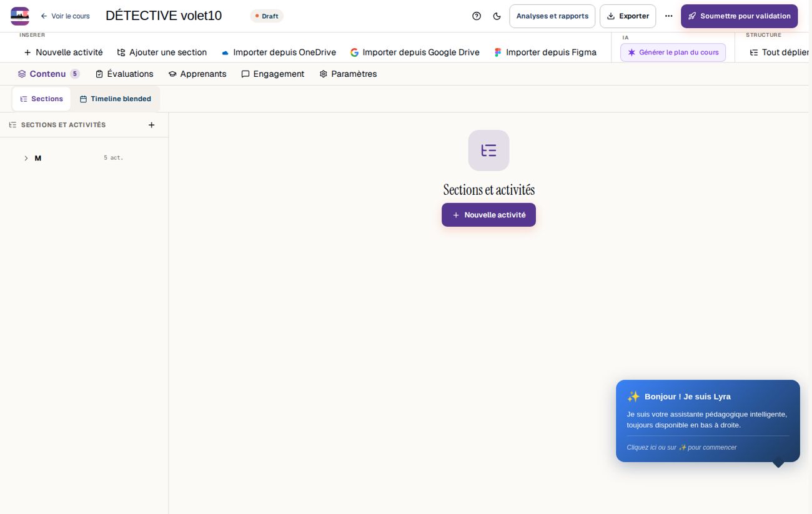The image size is (812, 514).
Task: Open the Évaluations tab
Action: [x=124, y=74]
